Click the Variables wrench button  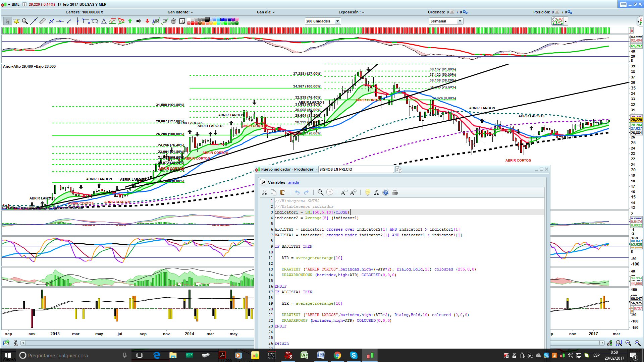coord(263,182)
